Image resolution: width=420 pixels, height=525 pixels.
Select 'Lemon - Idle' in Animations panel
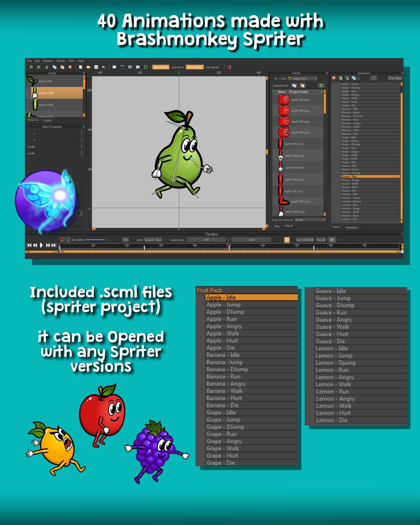click(370, 194)
